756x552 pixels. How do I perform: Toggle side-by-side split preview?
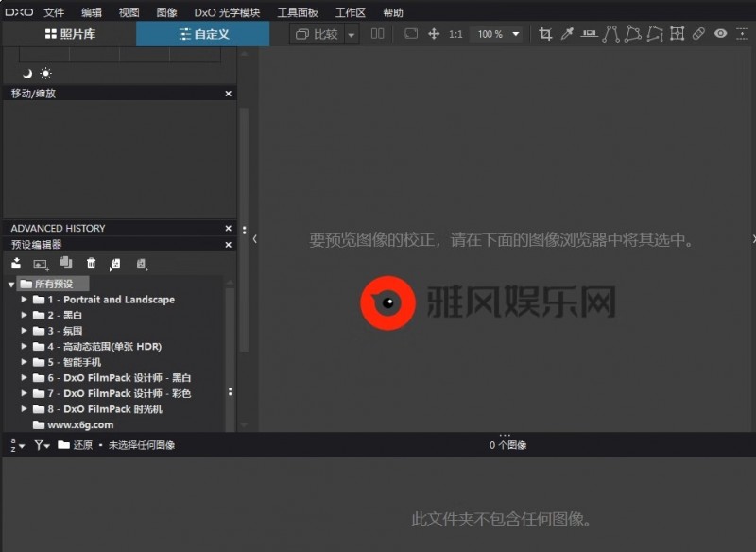pos(378,34)
